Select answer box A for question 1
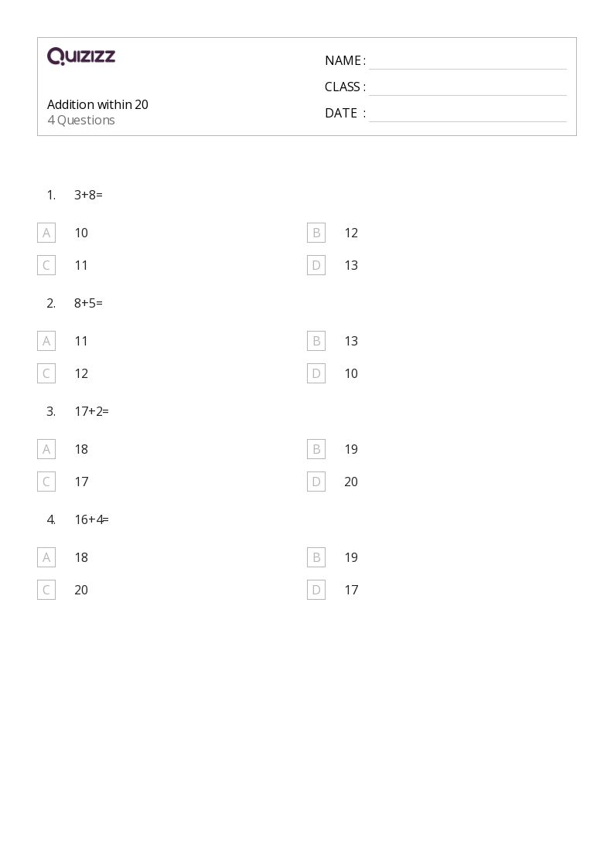 pyautogui.click(x=46, y=233)
